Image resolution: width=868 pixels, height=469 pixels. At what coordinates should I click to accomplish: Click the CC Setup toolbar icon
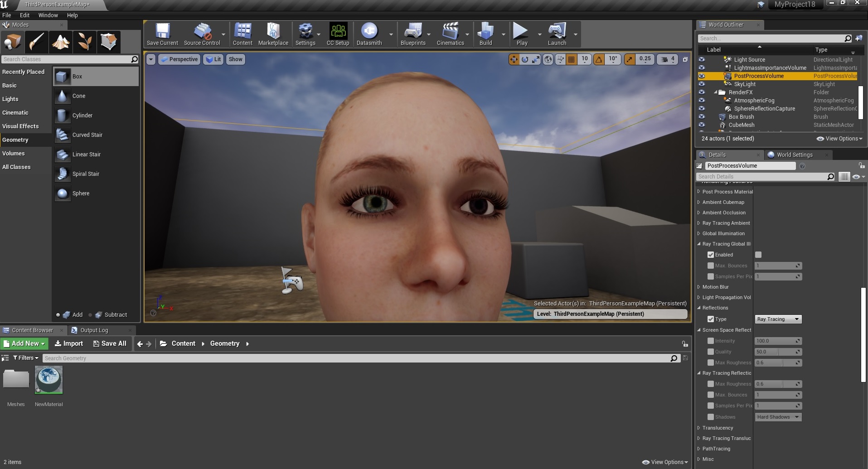click(338, 34)
